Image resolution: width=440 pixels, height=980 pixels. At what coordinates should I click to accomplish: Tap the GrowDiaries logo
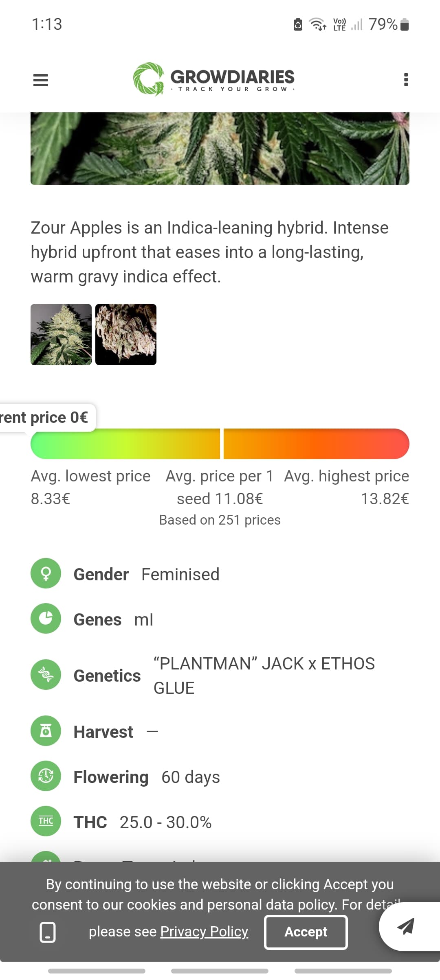click(x=213, y=79)
